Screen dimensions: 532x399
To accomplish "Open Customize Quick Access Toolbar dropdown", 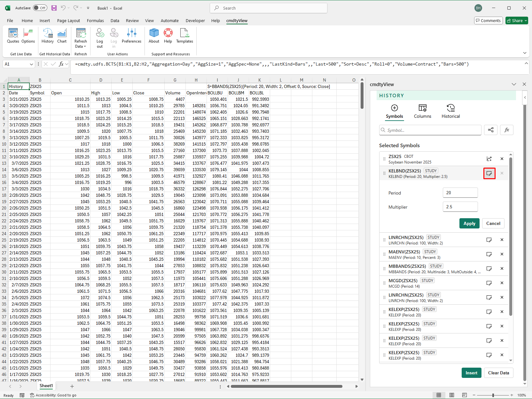I will 88,8.
